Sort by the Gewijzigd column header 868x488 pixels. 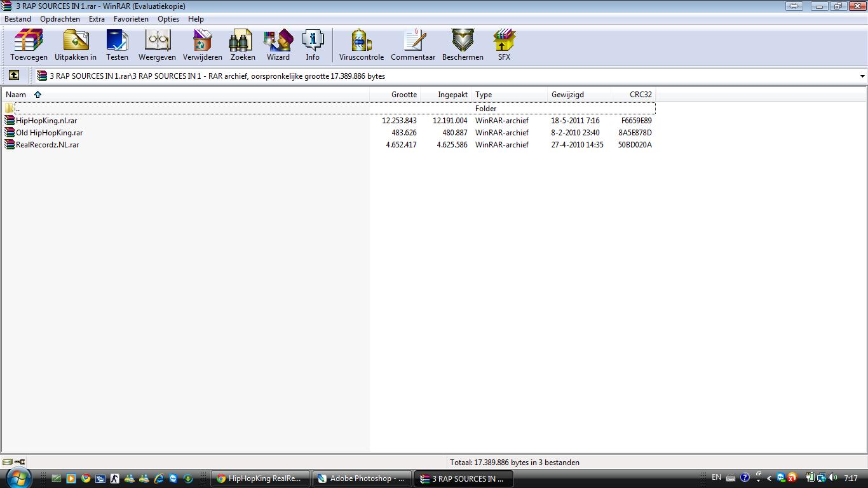click(580, 95)
